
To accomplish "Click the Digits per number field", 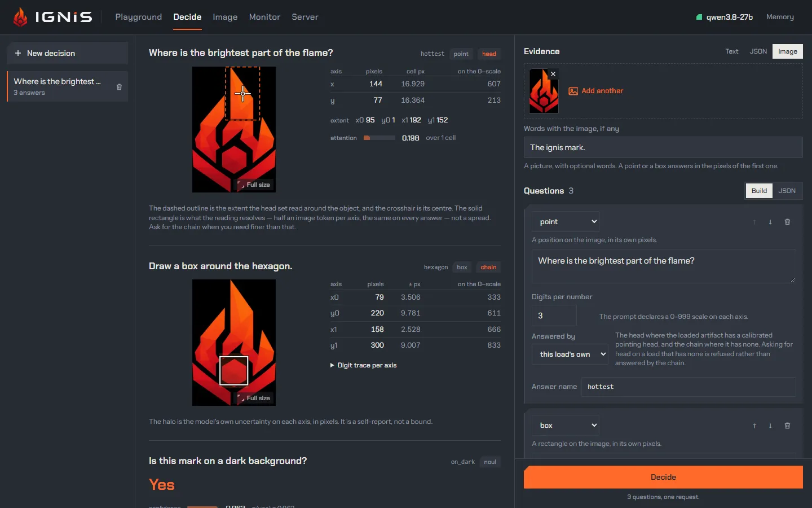I will tap(554, 316).
